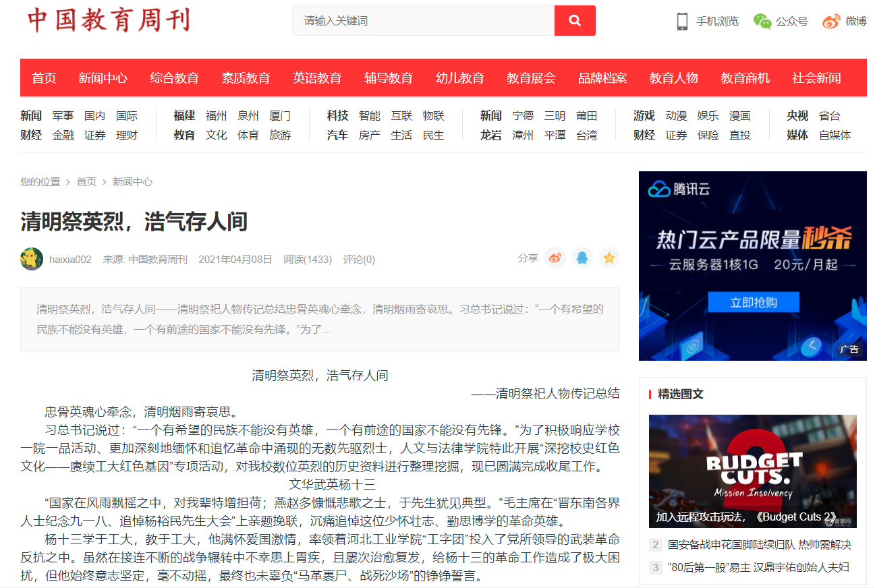This screenshot has height=588, width=875.
Task: Open the 新闻中心 navigation tab
Action: pos(103,78)
